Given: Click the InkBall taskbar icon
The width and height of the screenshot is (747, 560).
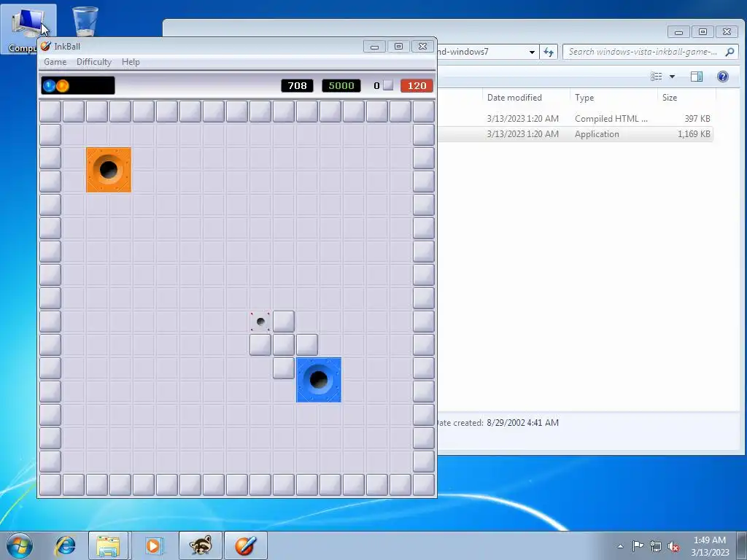Looking at the screenshot, I should click(245, 545).
